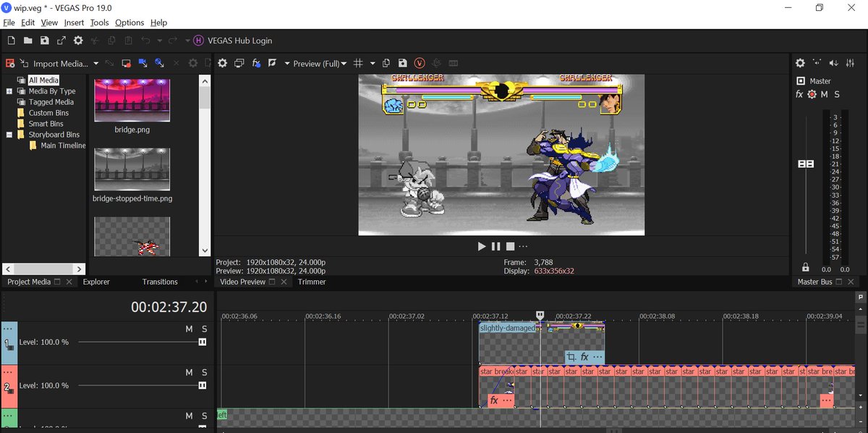Click the media capture icon with red dot

[127, 64]
